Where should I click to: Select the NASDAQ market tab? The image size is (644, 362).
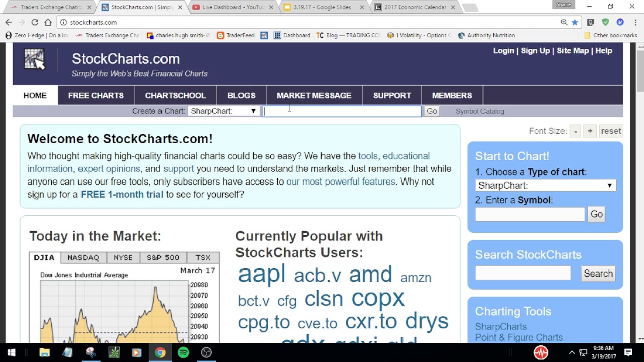pyautogui.click(x=84, y=257)
